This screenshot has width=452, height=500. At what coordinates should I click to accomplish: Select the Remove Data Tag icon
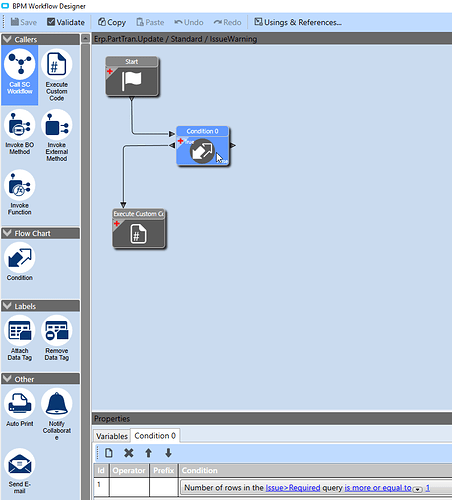click(x=57, y=330)
